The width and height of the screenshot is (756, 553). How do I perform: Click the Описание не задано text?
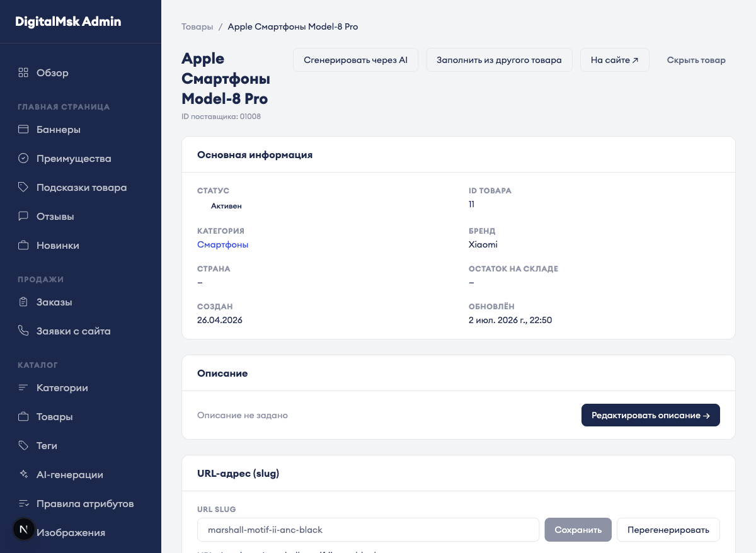point(243,415)
